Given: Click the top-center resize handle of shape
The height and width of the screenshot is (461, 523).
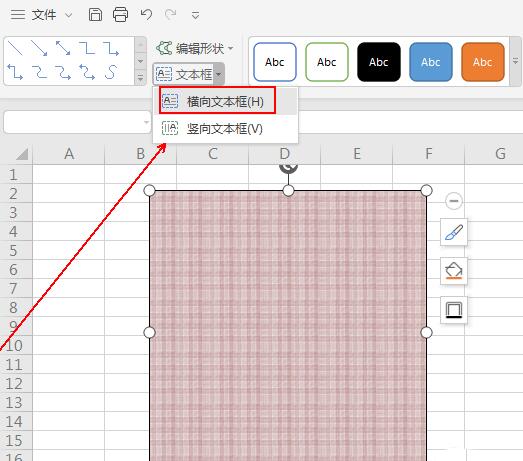Looking at the screenshot, I should pyautogui.click(x=288, y=191).
